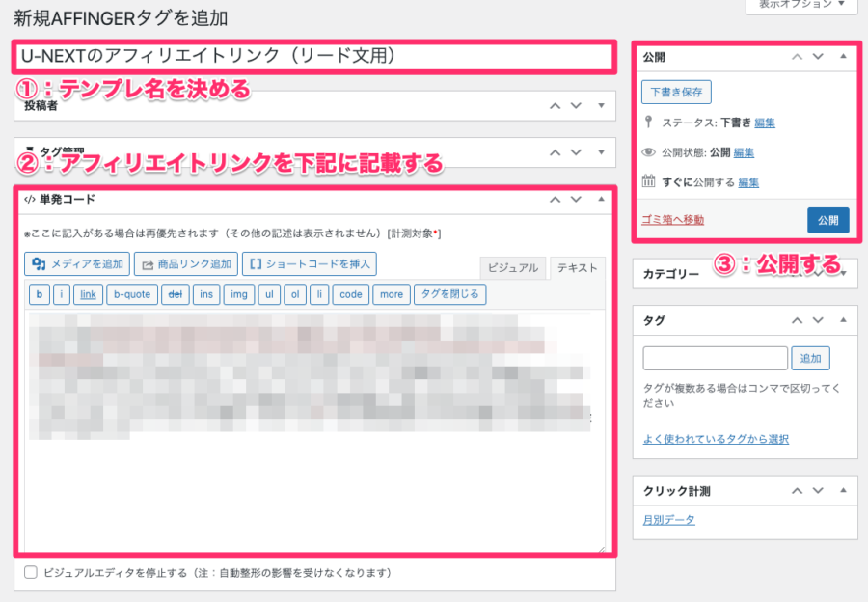Move 投稿者 panel up

tap(555, 106)
